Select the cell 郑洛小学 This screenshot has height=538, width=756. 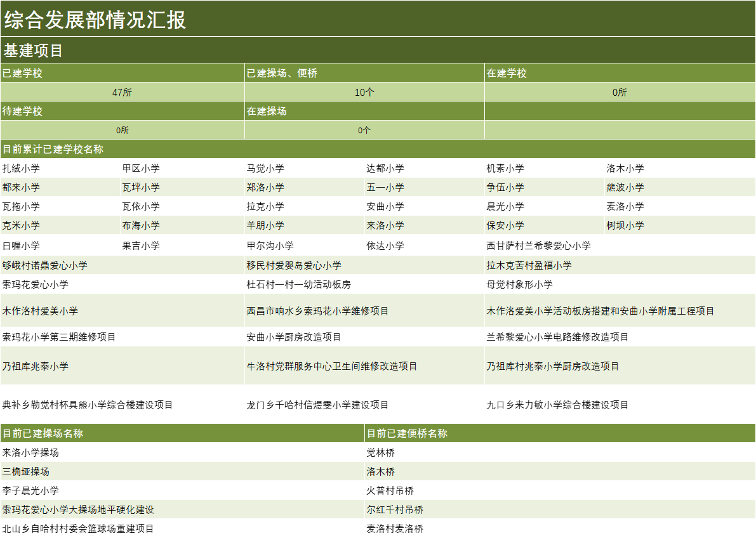coord(305,187)
